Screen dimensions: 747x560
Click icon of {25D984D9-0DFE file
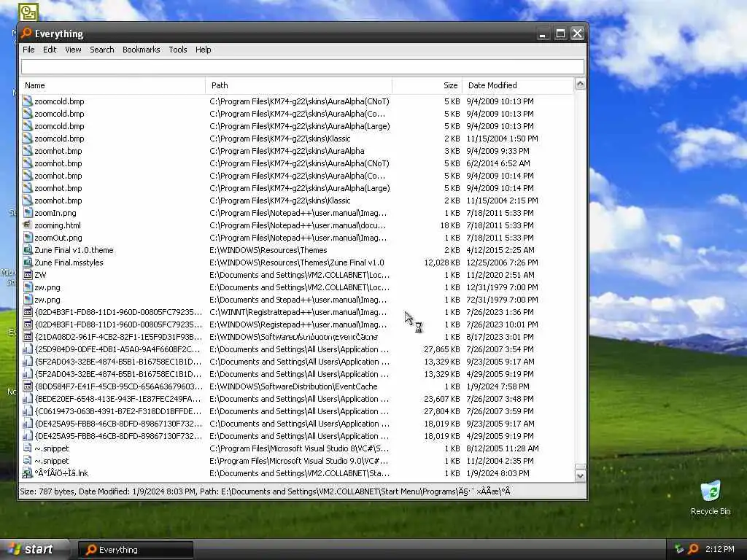pos(28,349)
